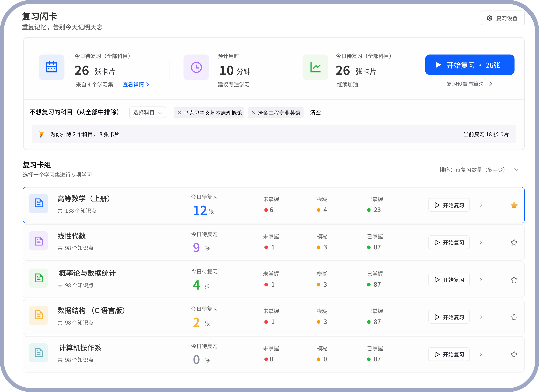Screen dimensions: 539x392
Task: Start review for 线性代数
Action: click(x=449, y=242)
